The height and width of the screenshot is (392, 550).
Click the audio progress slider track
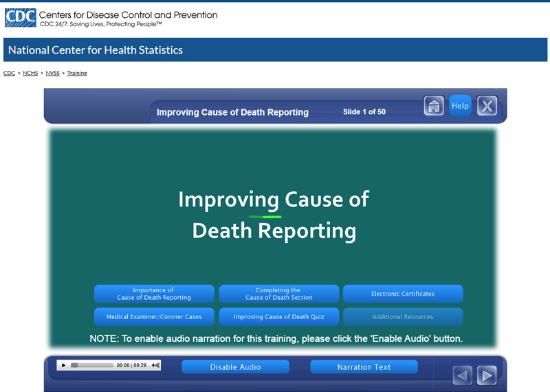93,365
